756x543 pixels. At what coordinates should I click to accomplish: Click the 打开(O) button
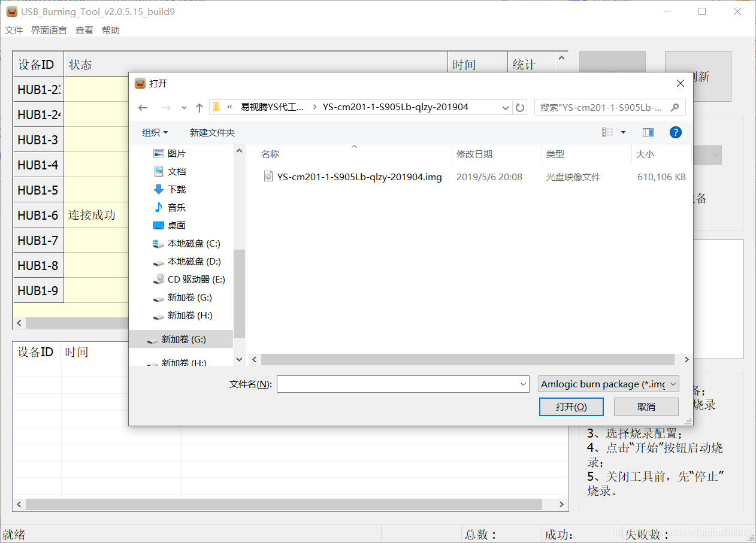[x=571, y=407]
